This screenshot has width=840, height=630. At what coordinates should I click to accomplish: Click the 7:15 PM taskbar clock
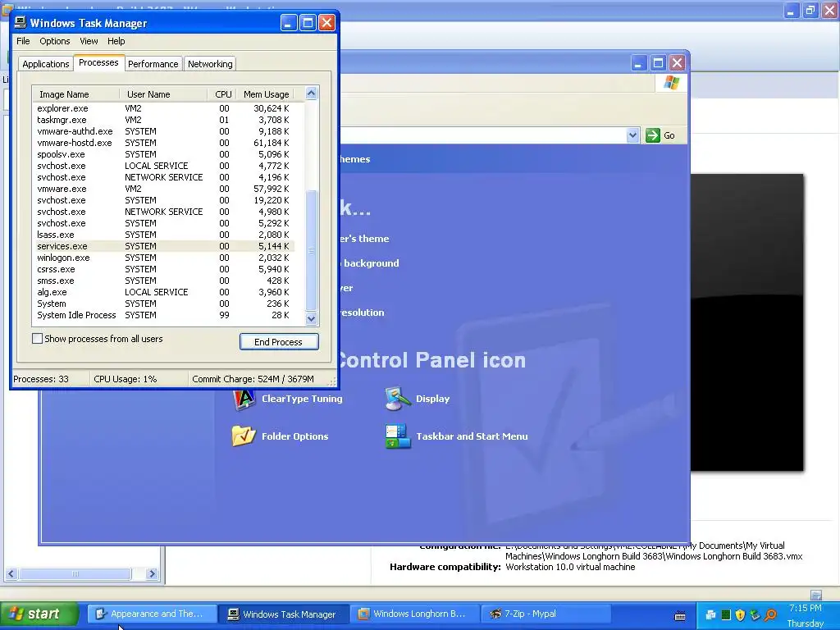point(806,608)
